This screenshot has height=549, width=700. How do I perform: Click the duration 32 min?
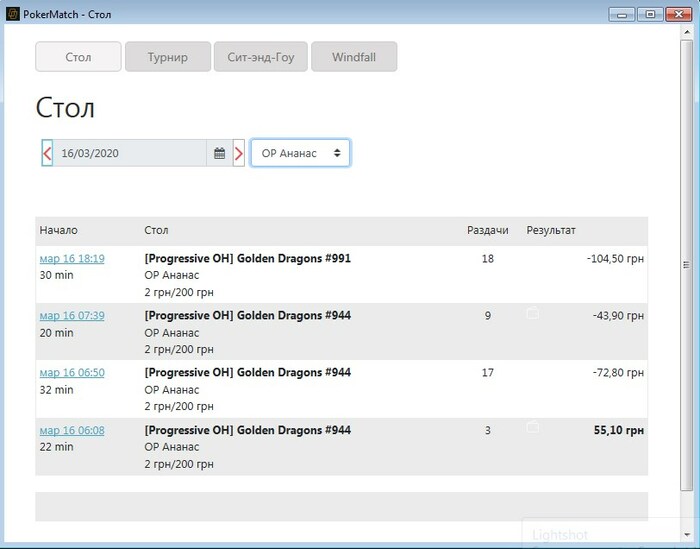[56, 390]
